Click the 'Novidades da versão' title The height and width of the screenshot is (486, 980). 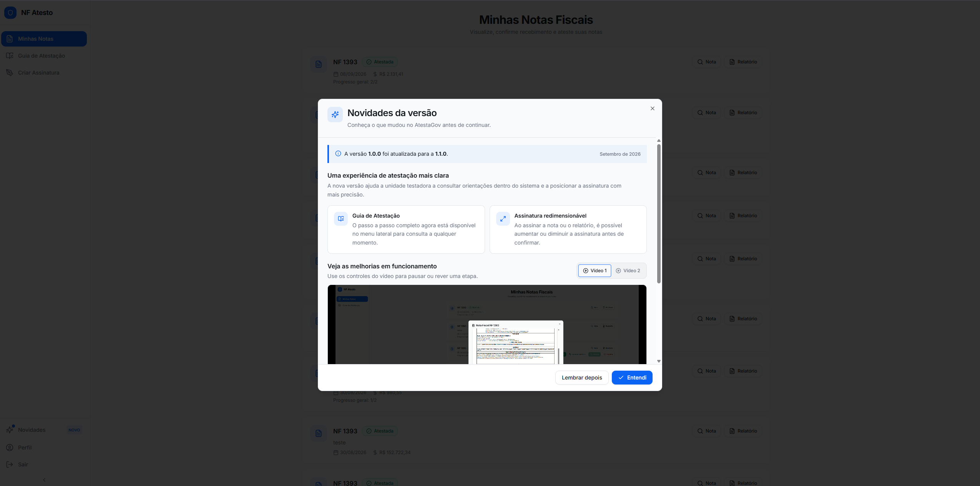point(392,113)
